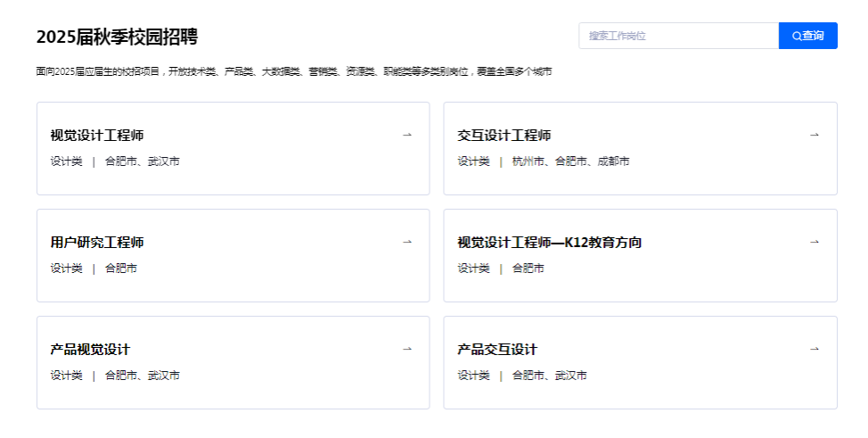Screen dimensions: 868x438
Task: Focus the 搜索工作岗位 search field
Action: (x=678, y=36)
